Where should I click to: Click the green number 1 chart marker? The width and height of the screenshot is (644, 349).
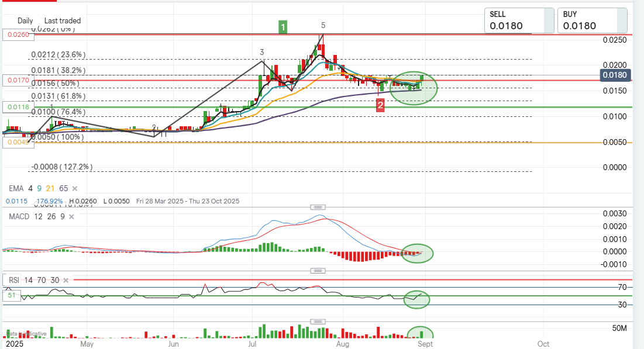tap(283, 27)
